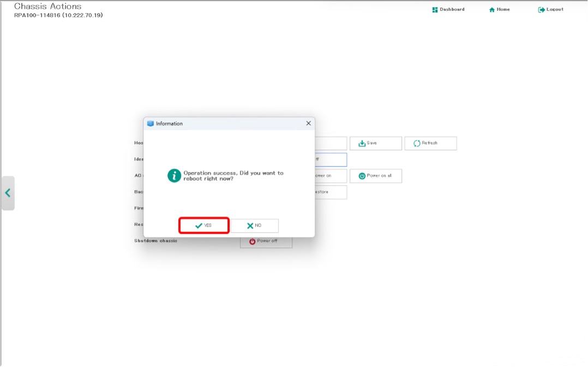This screenshot has height=367, width=588.
Task: Open the Dashboard link text
Action: (x=452, y=10)
